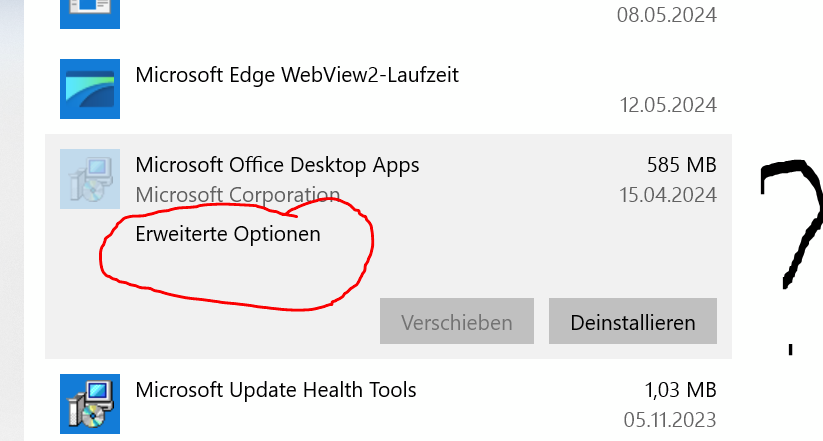Image resolution: width=823 pixels, height=441 pixels.
Task: Click the 08.05.2024 date at top
Action: tap(667, 15)
